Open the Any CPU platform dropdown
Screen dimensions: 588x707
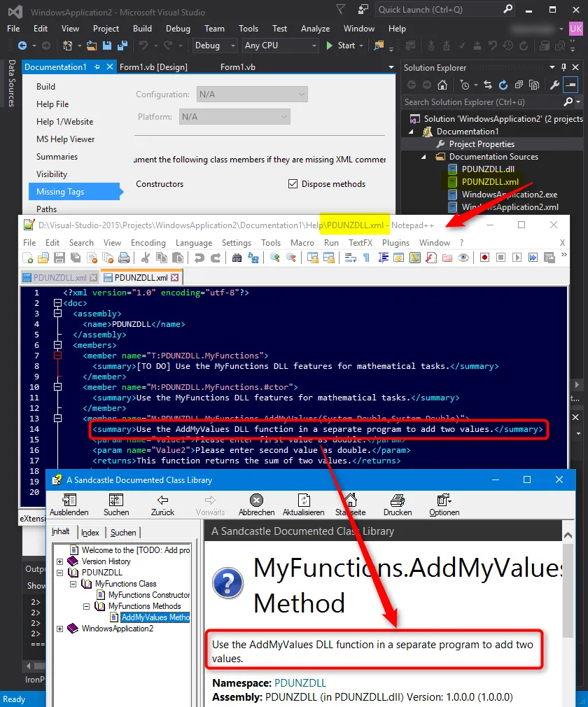pos(280,45)
